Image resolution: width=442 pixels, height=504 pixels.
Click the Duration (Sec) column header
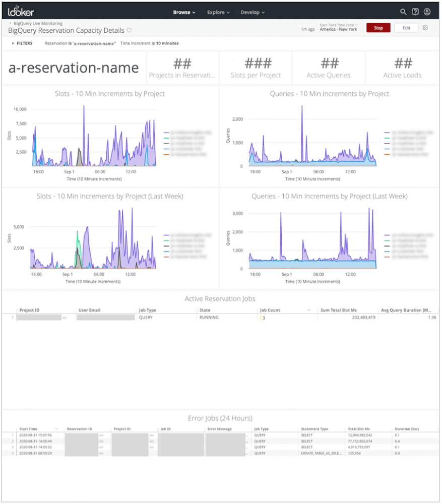pyautogui.click(x=407, y=429)
